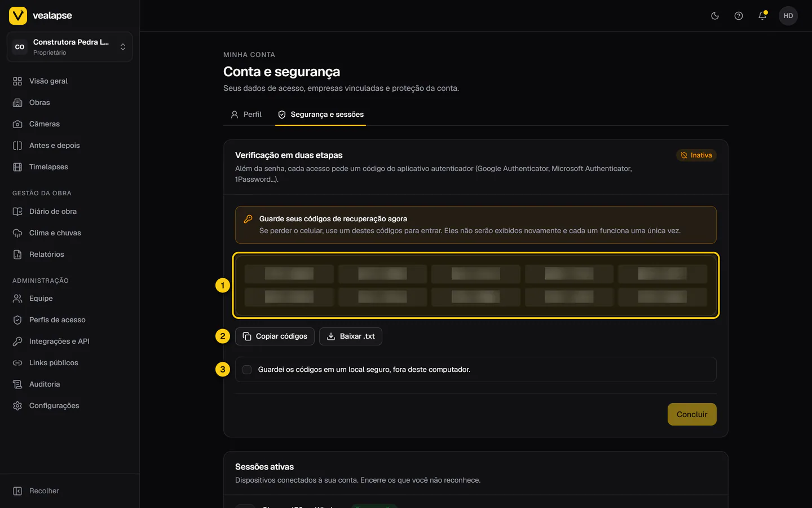812x508 pixels.
Task: Click the Proprietário role label
Action: point(50,53)
